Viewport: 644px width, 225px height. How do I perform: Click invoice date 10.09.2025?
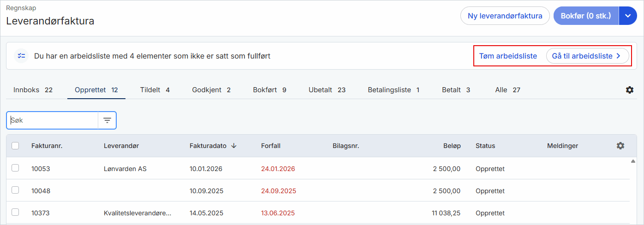[x=207, y=191]
